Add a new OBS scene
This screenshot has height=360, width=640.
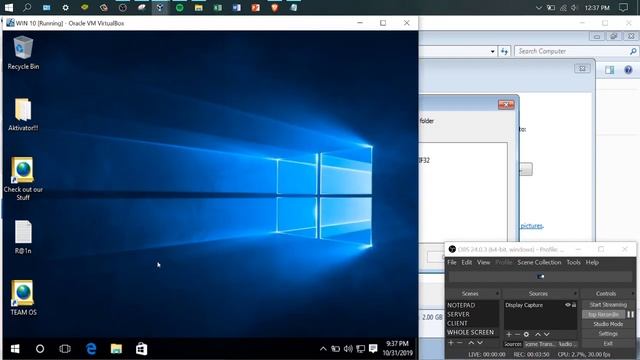click(x=451, y=343)
